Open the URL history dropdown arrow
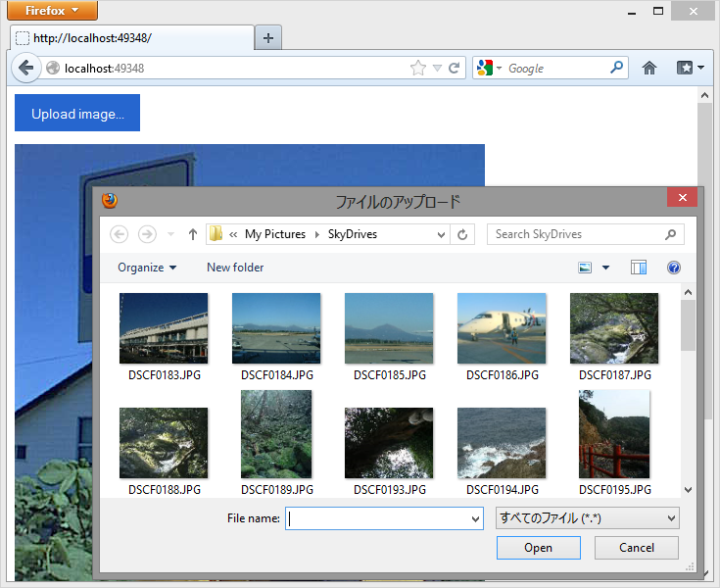This screenshot has width=720, height=588. pos(437,68)
